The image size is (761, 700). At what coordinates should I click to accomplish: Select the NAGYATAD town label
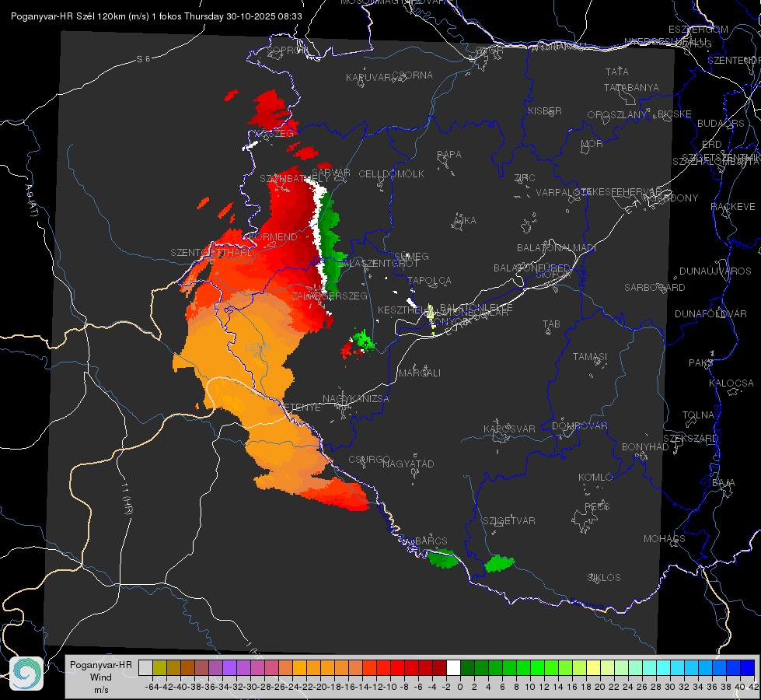point(408,464)
